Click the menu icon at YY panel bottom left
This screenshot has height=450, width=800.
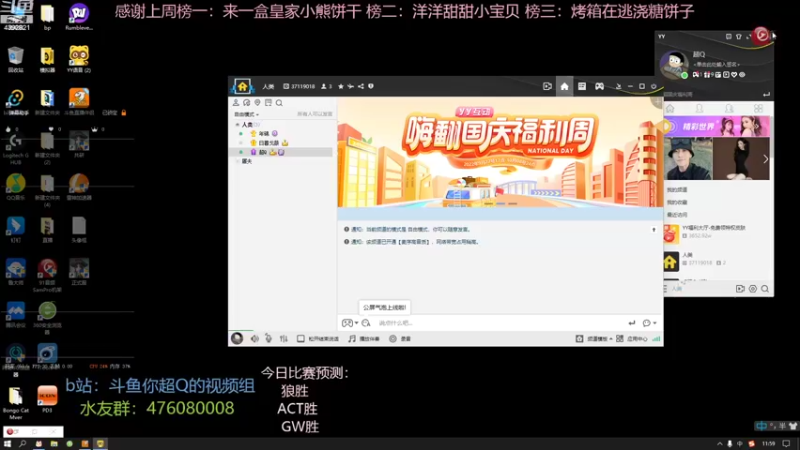click(x=665, y=289)
